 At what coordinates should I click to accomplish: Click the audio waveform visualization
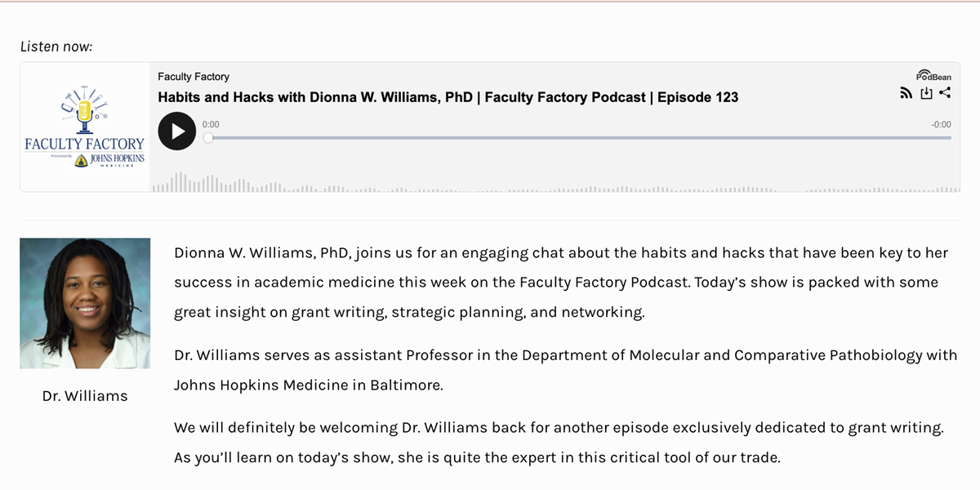click(555, 183)
